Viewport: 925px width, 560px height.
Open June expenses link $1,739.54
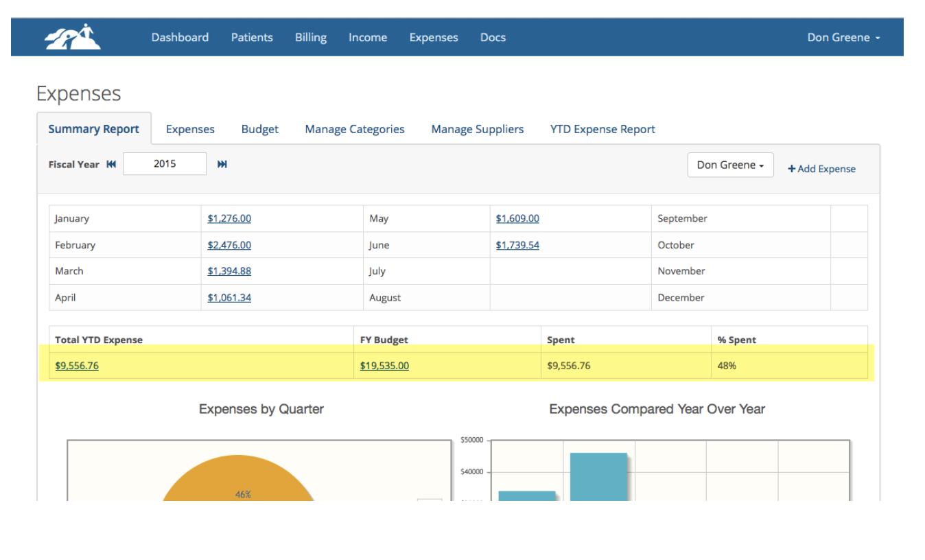pyautogui.click(x=517, y=245)
